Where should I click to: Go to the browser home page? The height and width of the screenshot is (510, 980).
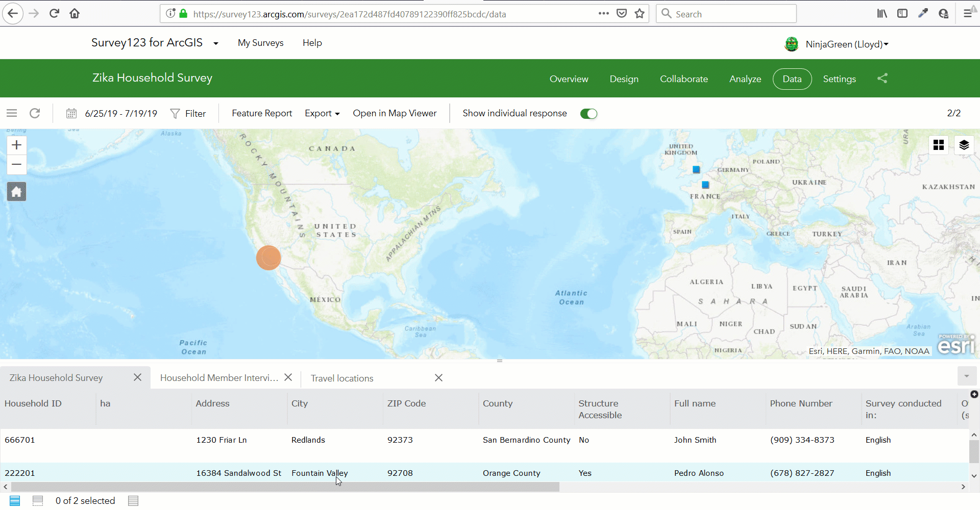click(75, 14)
